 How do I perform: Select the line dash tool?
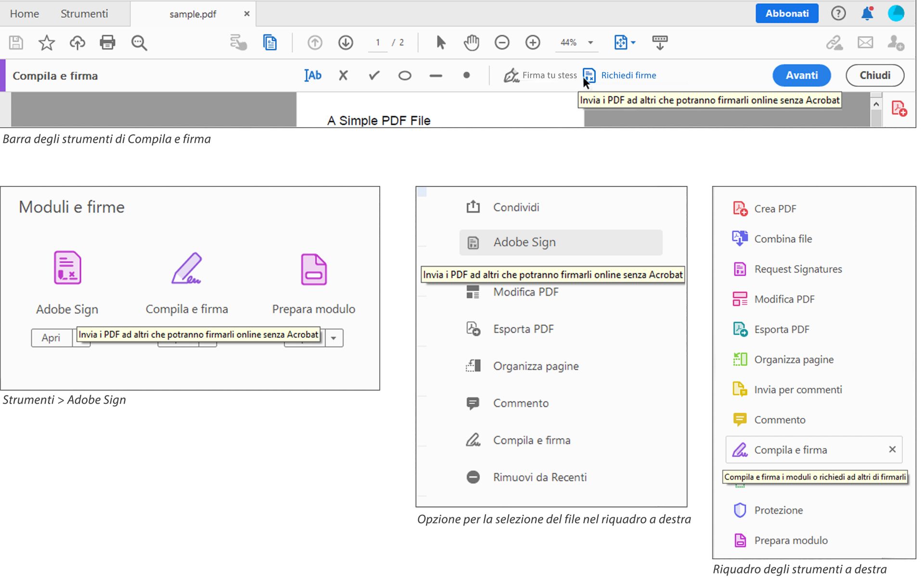point(436,76)
